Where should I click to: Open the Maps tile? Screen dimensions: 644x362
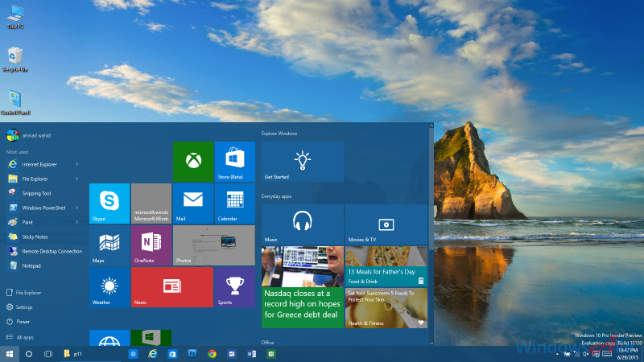coord(109,245)
